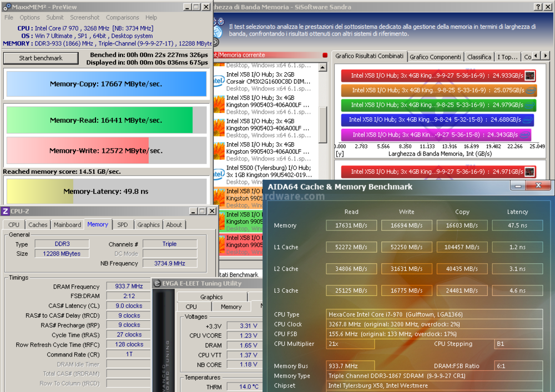
Task: Click the right tab scroll arrow in Sandra
Action: (x=546, y=56)
